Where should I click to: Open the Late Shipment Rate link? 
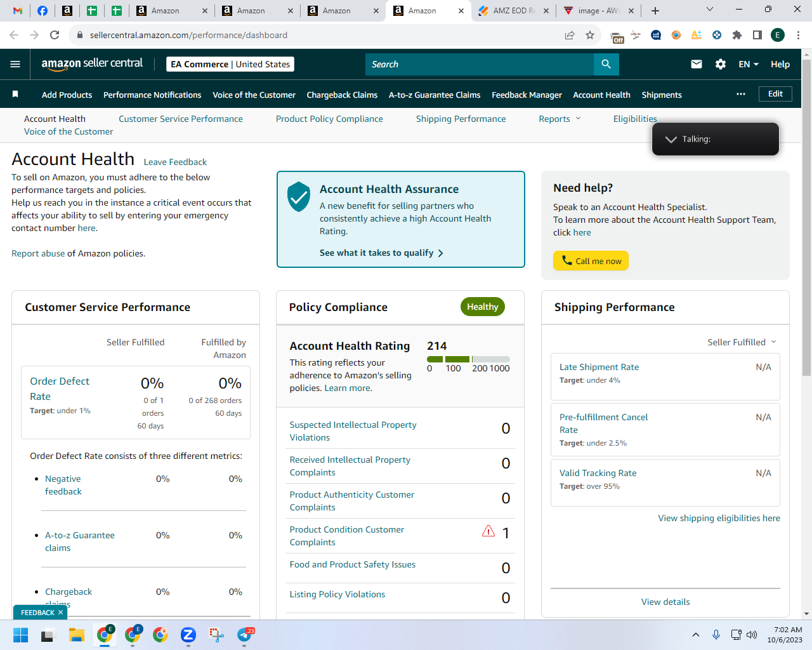599,367
